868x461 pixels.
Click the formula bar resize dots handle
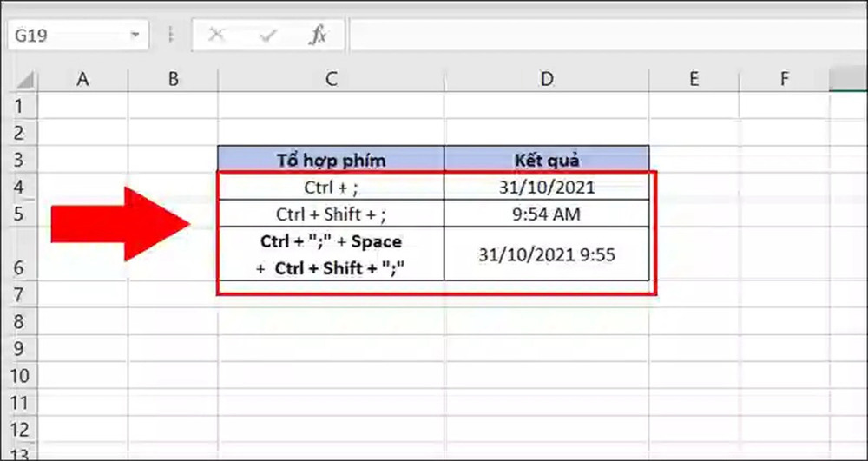point(170,36)
